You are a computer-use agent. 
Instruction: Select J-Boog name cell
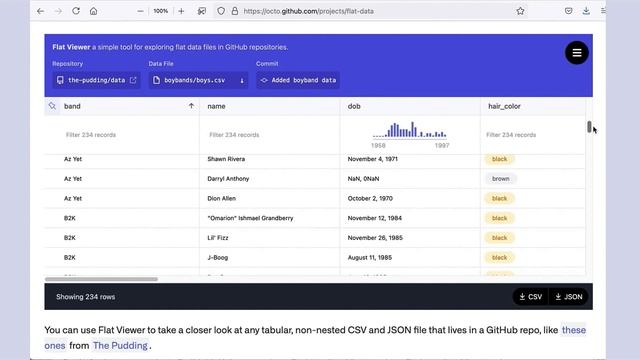[218, 258]
